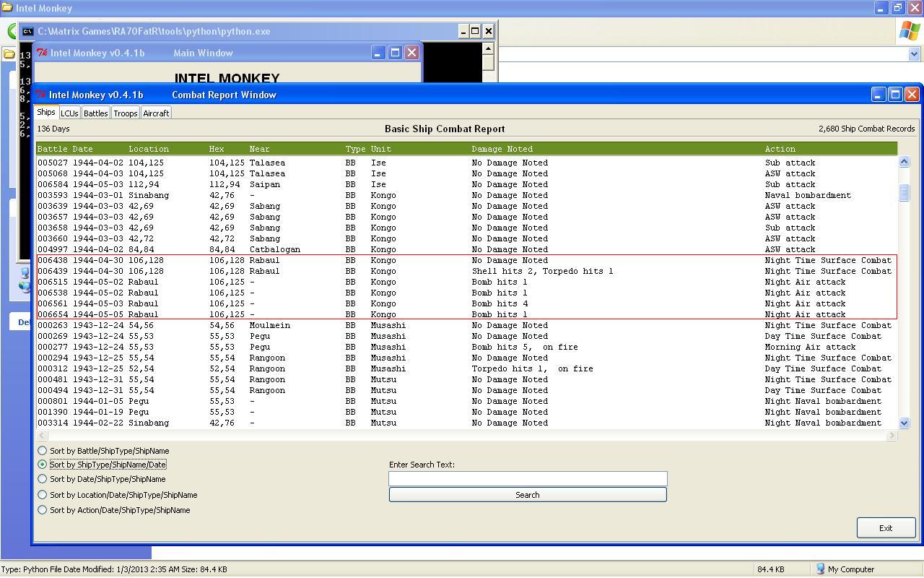
Task: Open the LCUs tab
Action: (x=69, y=113)
